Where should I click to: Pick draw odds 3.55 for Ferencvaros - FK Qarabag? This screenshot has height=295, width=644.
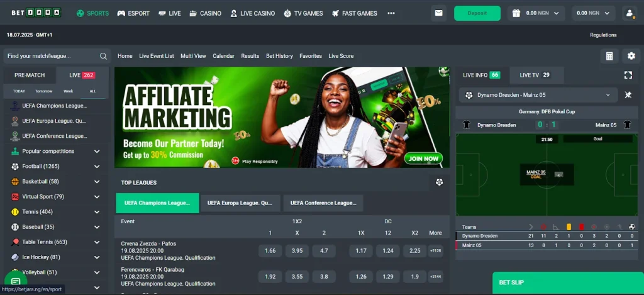(x=297, y=277)
